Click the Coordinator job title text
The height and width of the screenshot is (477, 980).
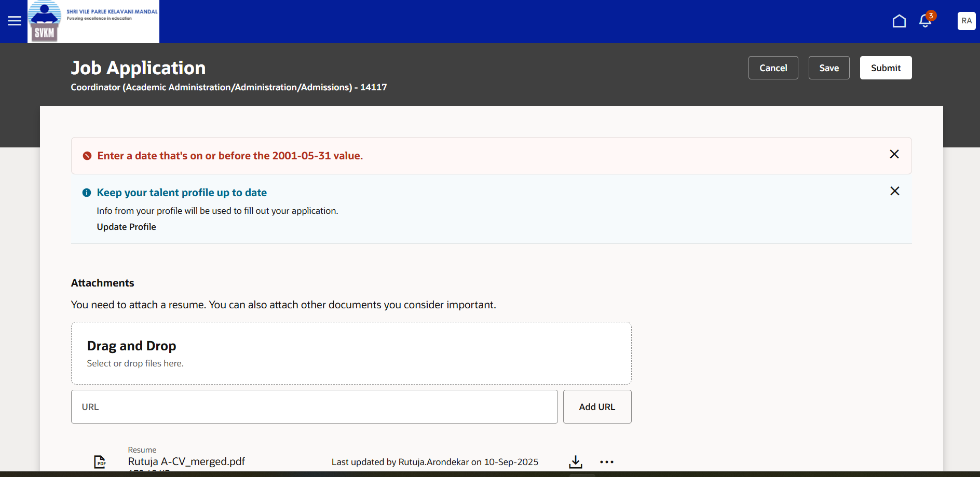pos(229,87)
